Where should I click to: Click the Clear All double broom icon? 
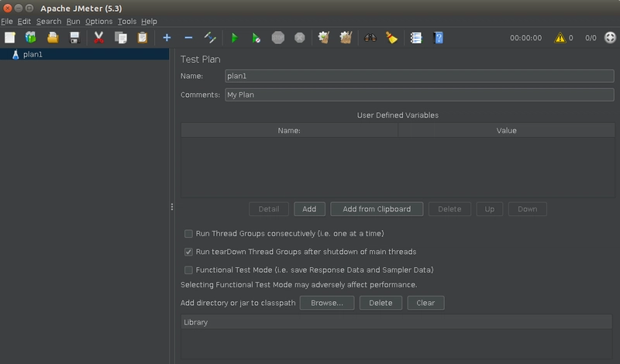[346, 37]
